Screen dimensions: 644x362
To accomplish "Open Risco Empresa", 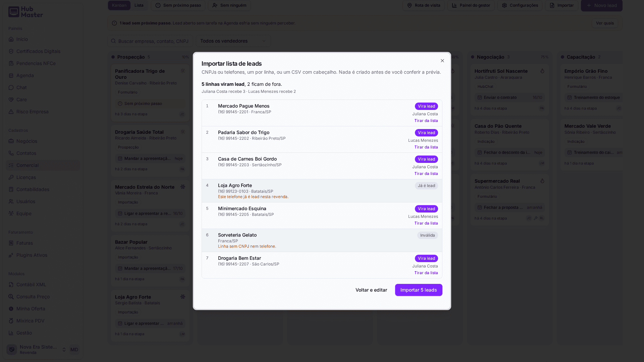I will point(43,112).
